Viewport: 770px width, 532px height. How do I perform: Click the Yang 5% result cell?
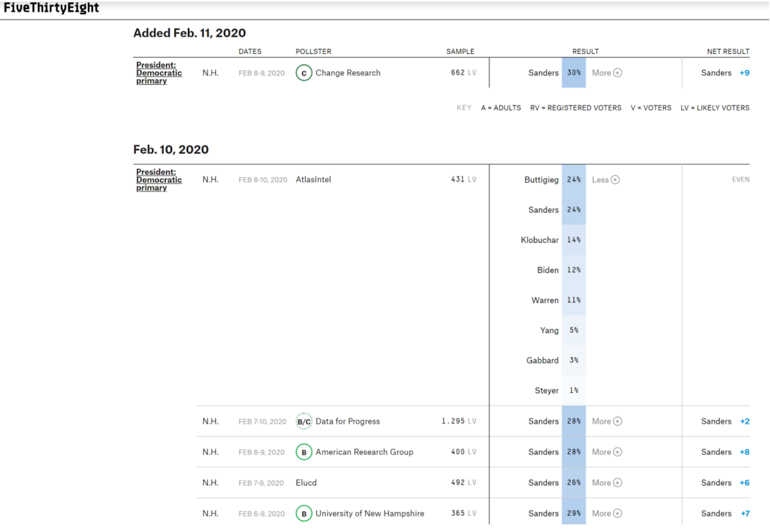[574, 330]
